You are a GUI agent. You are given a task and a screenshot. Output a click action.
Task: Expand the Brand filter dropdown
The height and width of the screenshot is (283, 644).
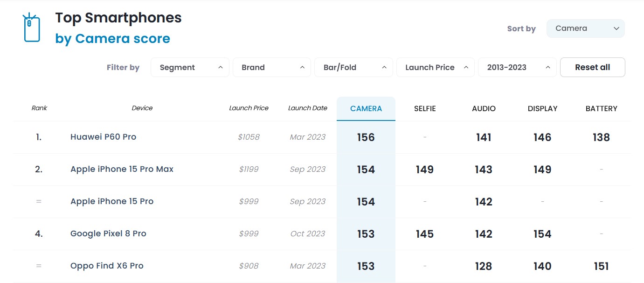pyautogui.click(x=271, y=67)
